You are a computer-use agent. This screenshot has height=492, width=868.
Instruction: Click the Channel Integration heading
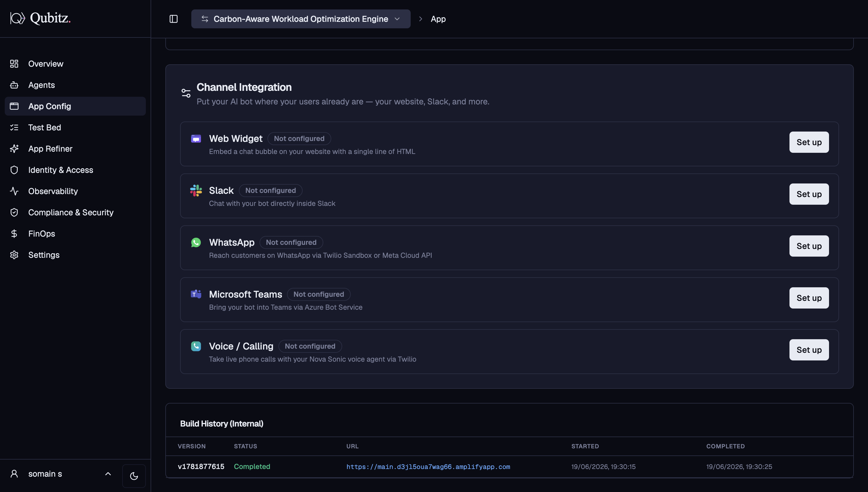coord(244,87)
